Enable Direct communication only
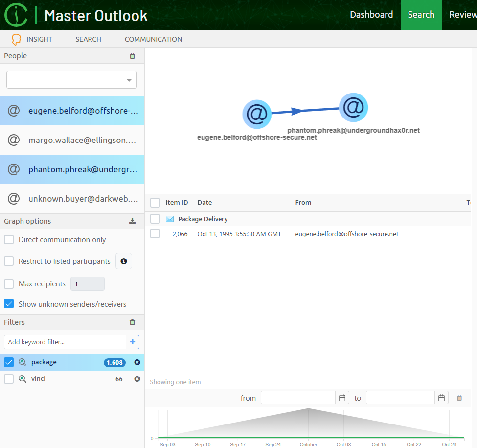 point(9,240)
